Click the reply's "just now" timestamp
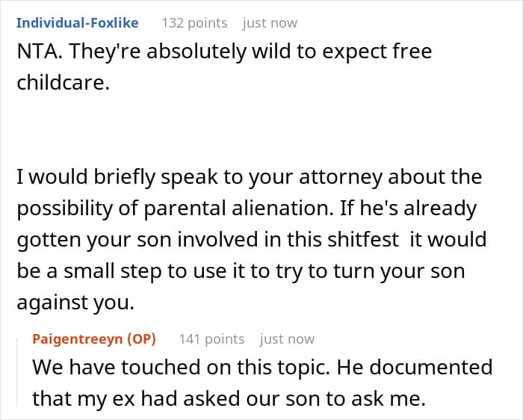523x420 pixels. [287, 339]
